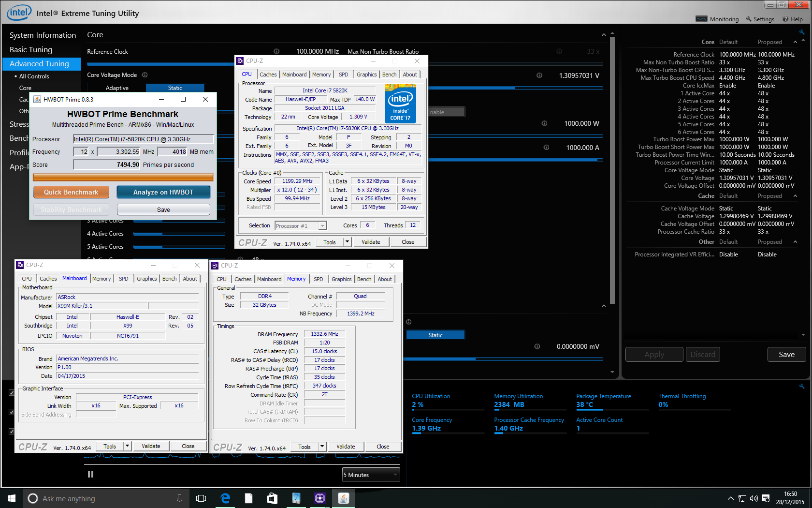The width and height of the screenshot is (812, 508).
Task: Open the Windows Start menu
Action: point(12,498)
